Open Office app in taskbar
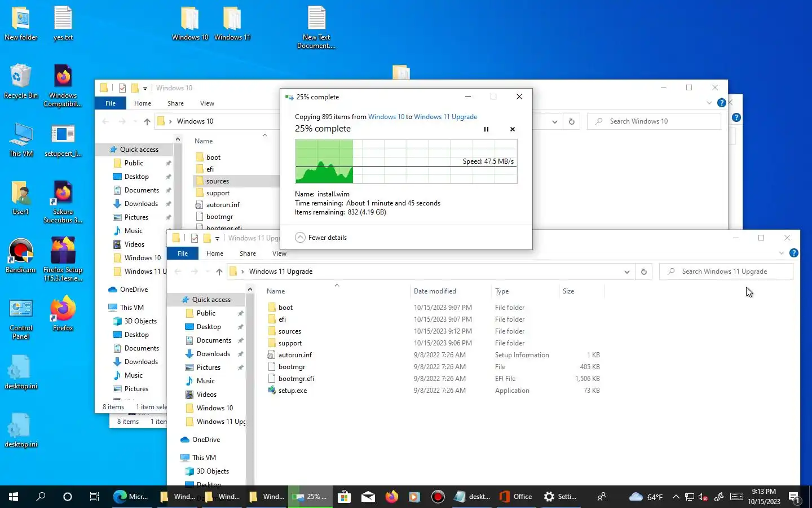The image size is (812, 508). (516, 497)
